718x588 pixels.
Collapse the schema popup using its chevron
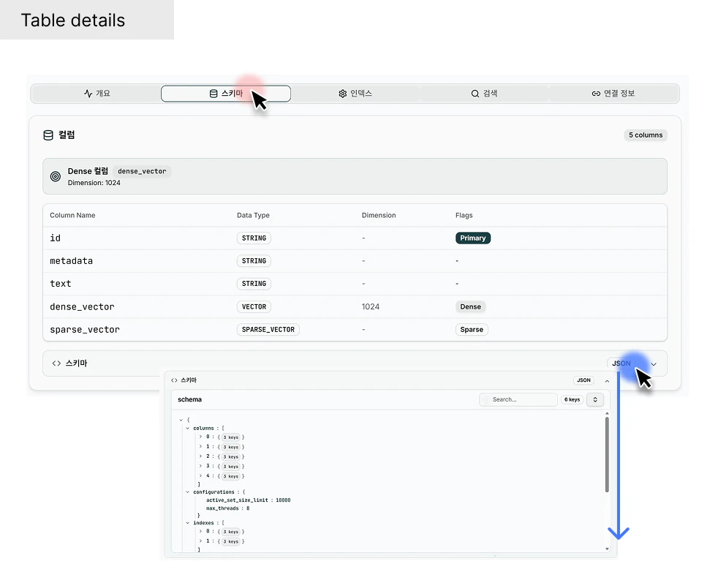[x=607, y=380]
